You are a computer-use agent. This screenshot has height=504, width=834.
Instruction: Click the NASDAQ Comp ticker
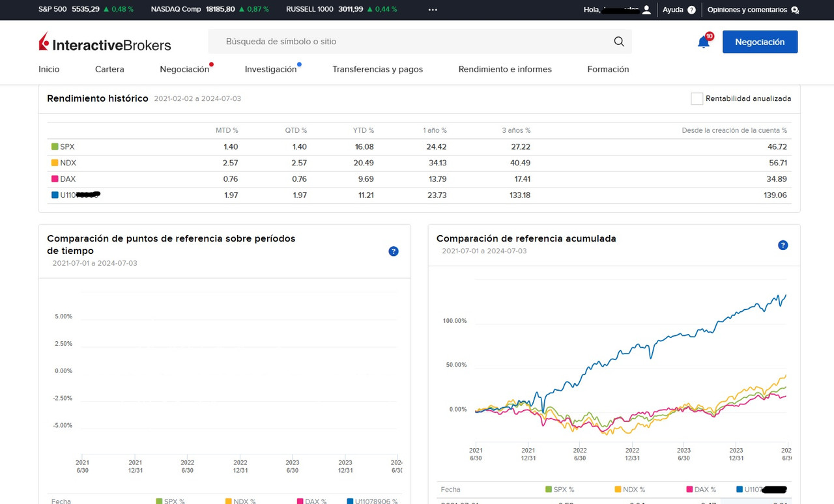click(x=210, y=10)
